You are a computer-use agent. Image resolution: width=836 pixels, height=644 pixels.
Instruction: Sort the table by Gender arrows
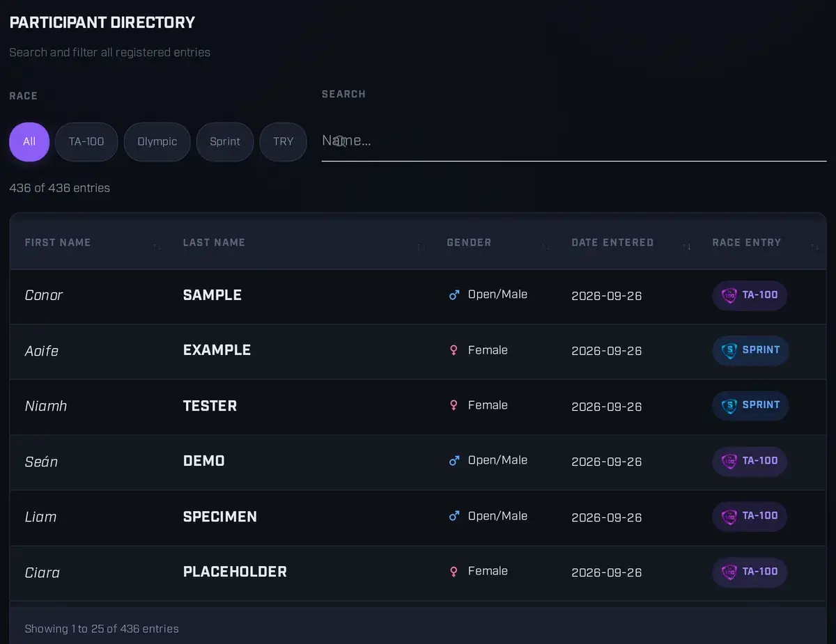[x=545, y=247]
